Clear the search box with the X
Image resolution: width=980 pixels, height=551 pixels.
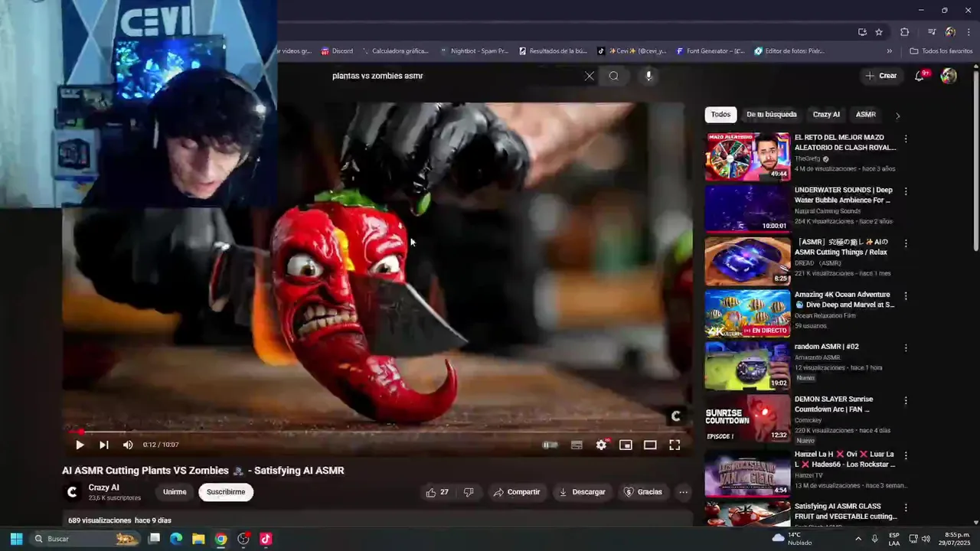tap(589, 76)
